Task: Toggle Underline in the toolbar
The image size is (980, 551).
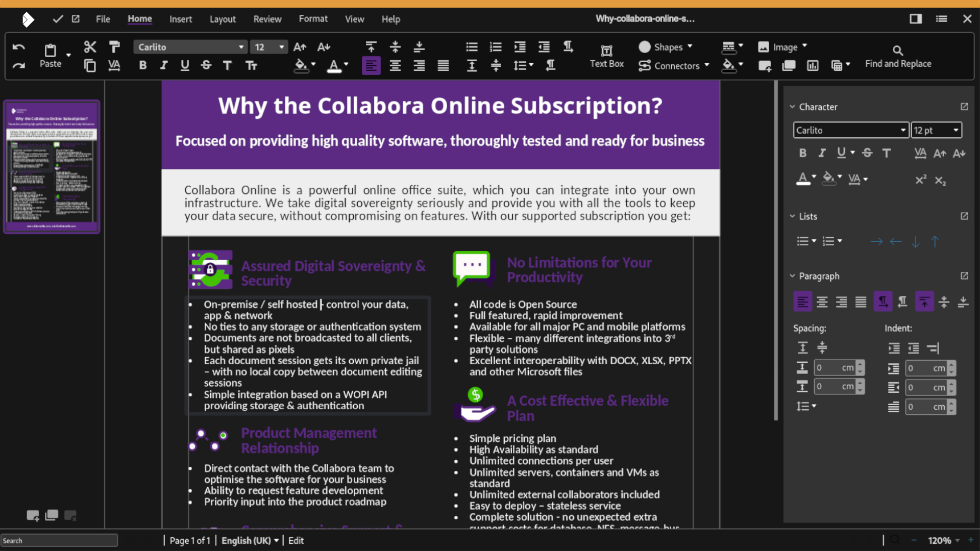Action: [185, 65]
